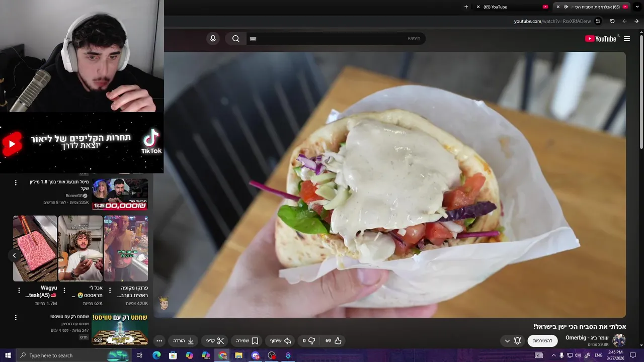Click the small avatar overlay beside the video
The height and width of the screenshot is (362, 644).
[x=164, y=303]
